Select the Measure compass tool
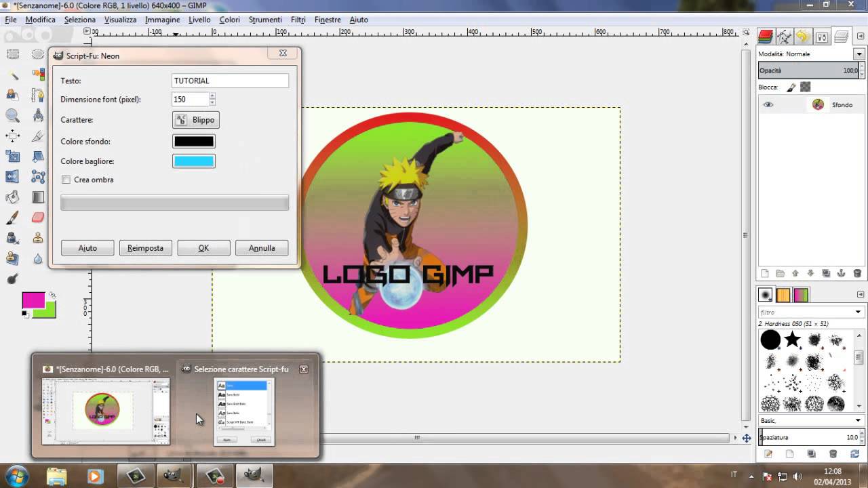The image size is (868, 488). (38, 116)
